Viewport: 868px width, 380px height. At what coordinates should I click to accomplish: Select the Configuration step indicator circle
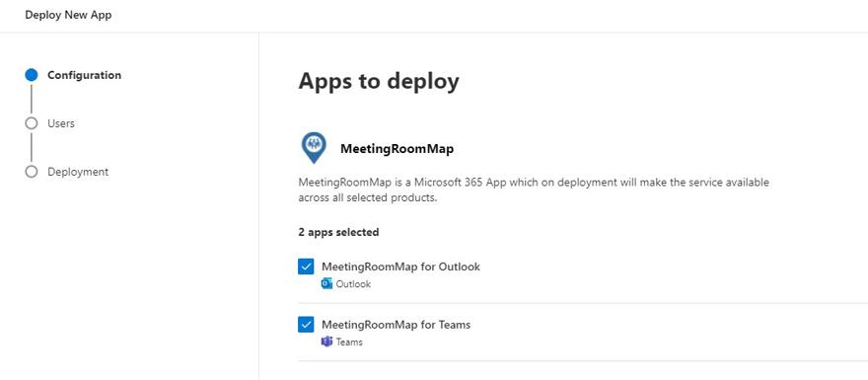(32, 75)
